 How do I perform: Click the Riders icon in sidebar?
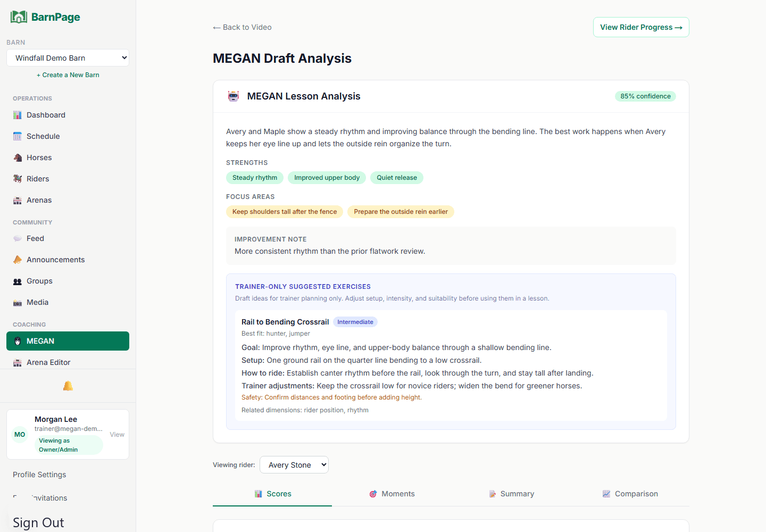click(x=18, y=179)
